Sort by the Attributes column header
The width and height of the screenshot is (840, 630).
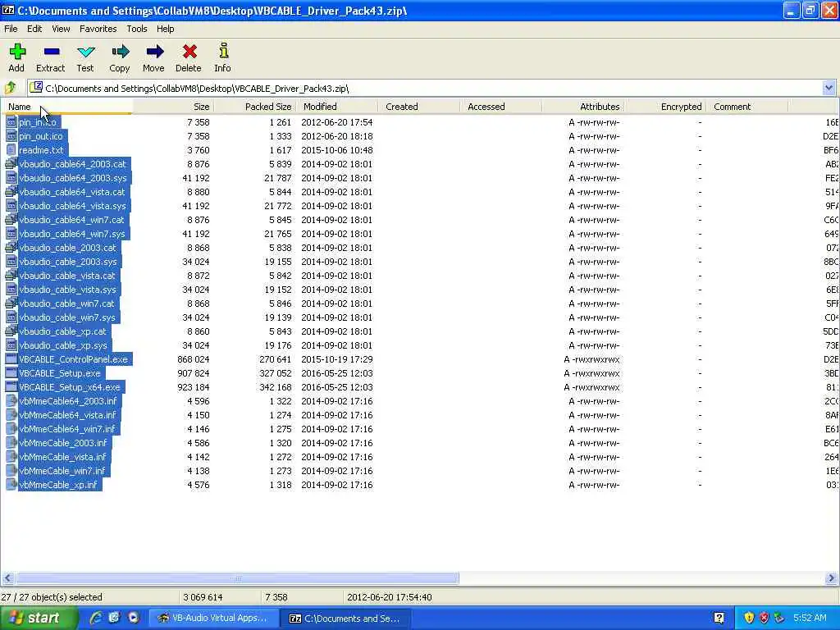pyautogui.click(x=583, y=107)
